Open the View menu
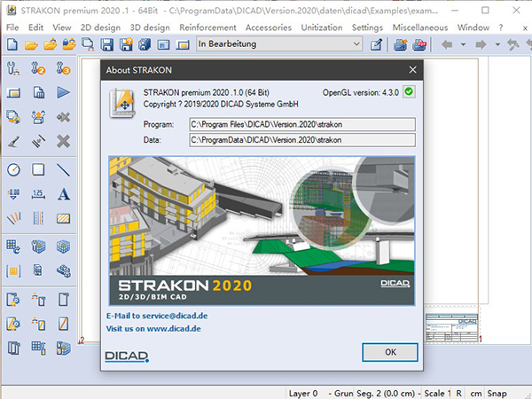The width and height of the screenshot is (532, 399). [62, 27]
